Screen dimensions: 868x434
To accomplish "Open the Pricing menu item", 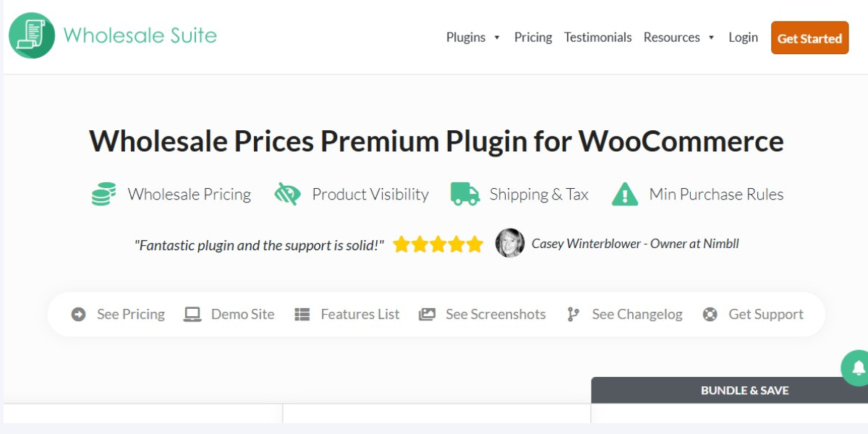I will click(533, 38).
